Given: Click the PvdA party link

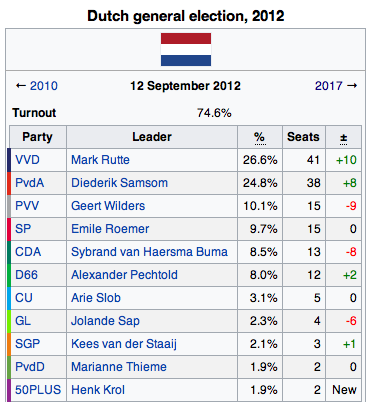Looking at the screenshot, I should pos(30,183).
